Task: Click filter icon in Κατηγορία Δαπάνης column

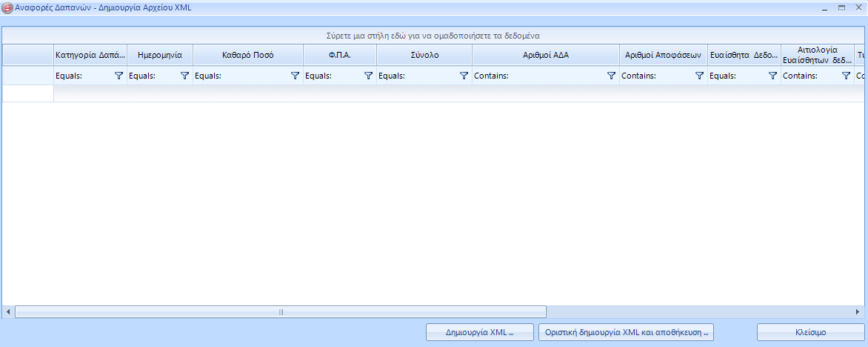Action: coord(118,76)
